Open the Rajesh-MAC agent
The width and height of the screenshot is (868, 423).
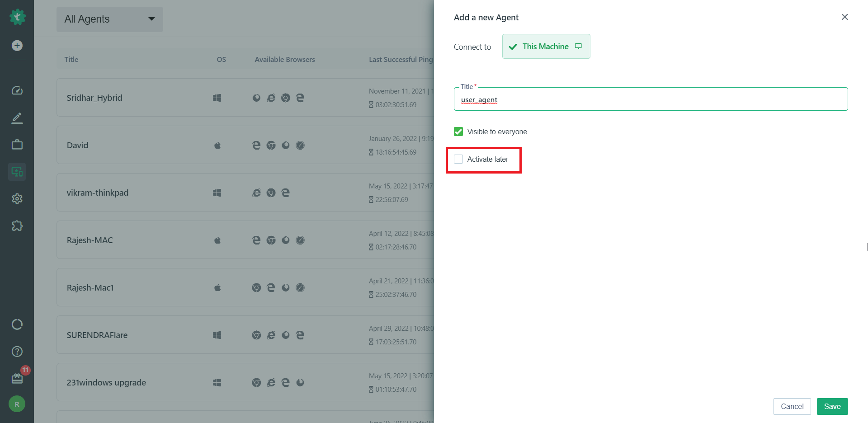click(x=90, y=240)
